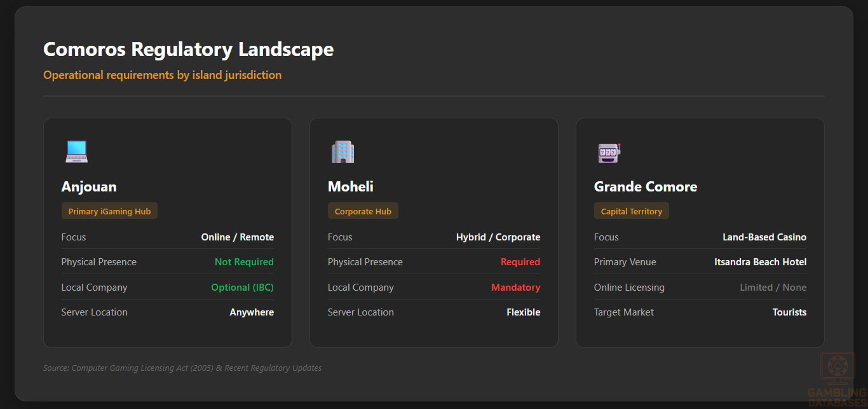The width and height of the screenshot is (868, 409).
Task: Click the Moheli card heading
Action: pyautogui.click(x=351, y=186)
